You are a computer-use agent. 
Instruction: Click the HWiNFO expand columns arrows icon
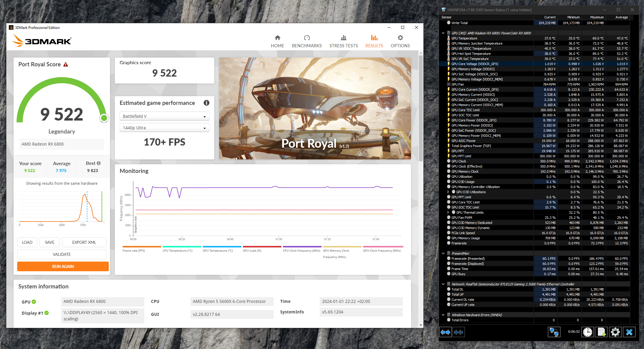click(445, 332)
